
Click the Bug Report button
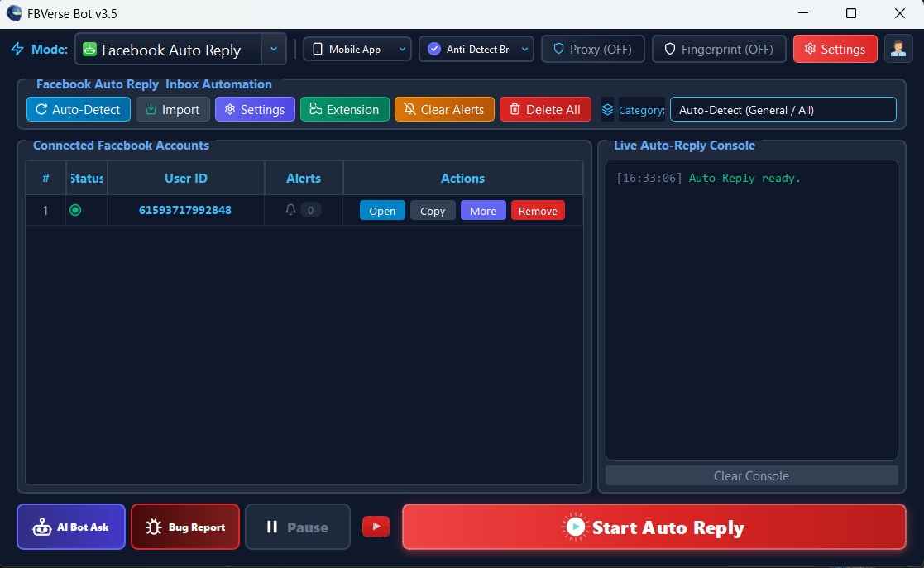(185, 527)
